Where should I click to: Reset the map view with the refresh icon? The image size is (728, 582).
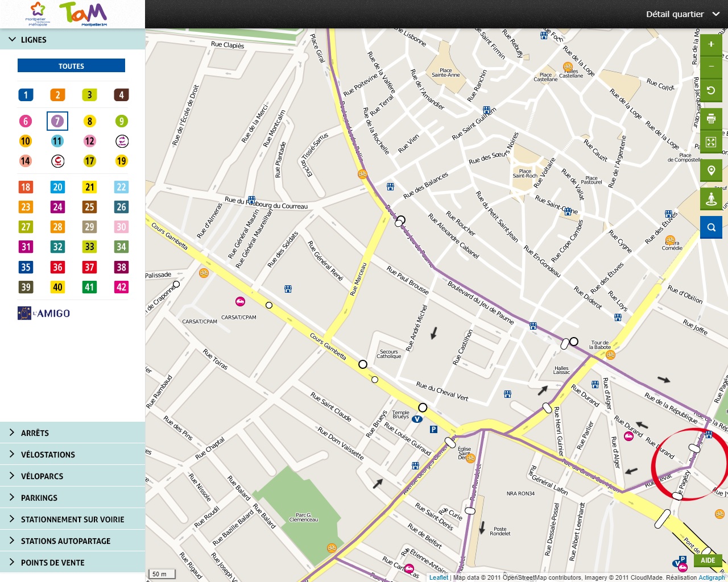(x=711, y=90)
